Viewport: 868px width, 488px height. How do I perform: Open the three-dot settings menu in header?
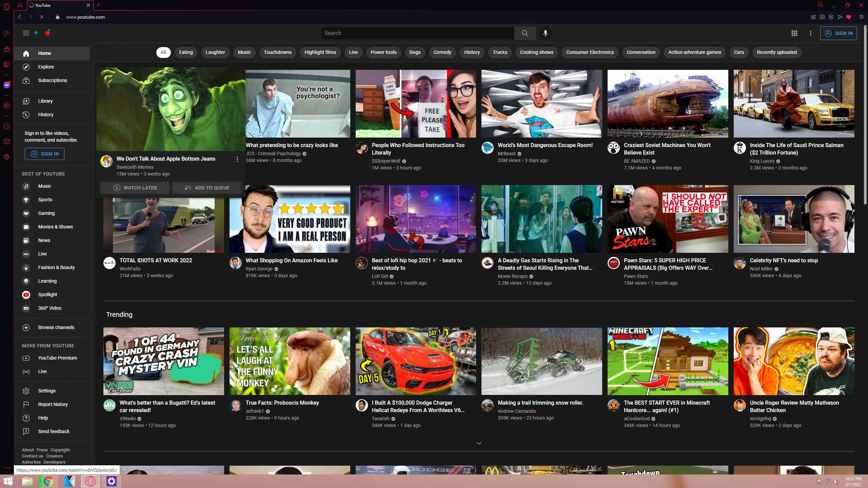(811, 33)
